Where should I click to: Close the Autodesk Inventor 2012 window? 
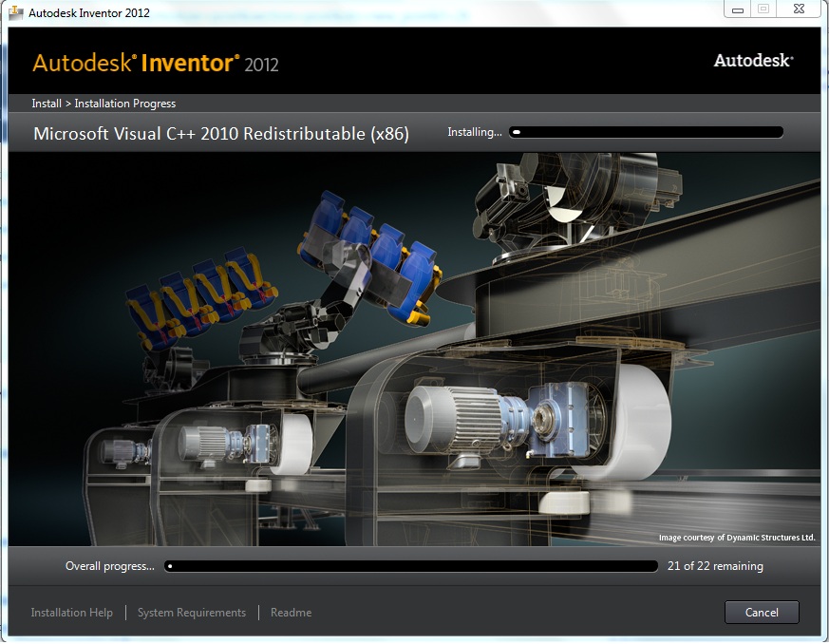point(799,9)
